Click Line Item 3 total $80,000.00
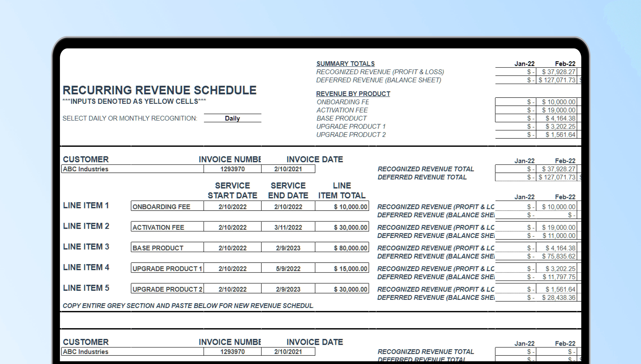The height and width of the screenshot is (364, 641). tap(342, 247)
